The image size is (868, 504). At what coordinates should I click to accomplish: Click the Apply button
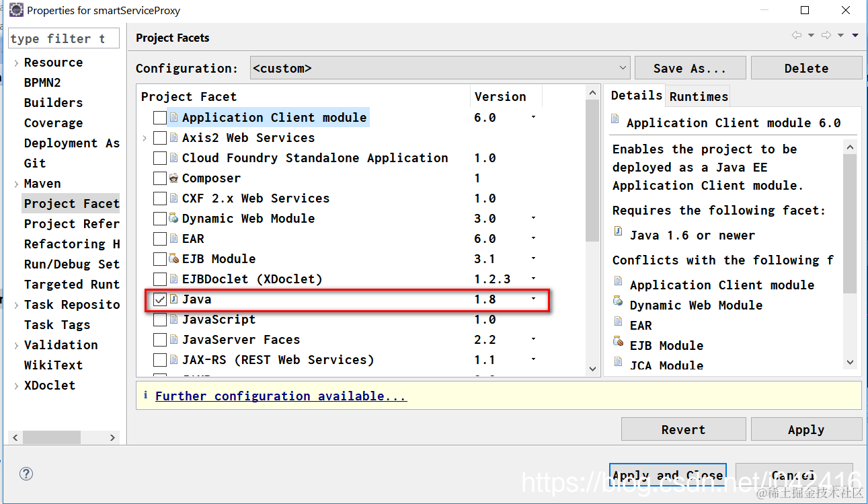click(x=806, y=429)
